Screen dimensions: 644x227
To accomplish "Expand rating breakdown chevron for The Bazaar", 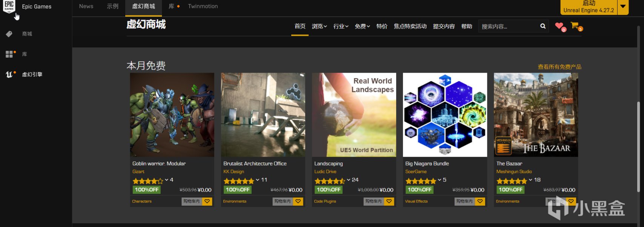I will [530, 180].
